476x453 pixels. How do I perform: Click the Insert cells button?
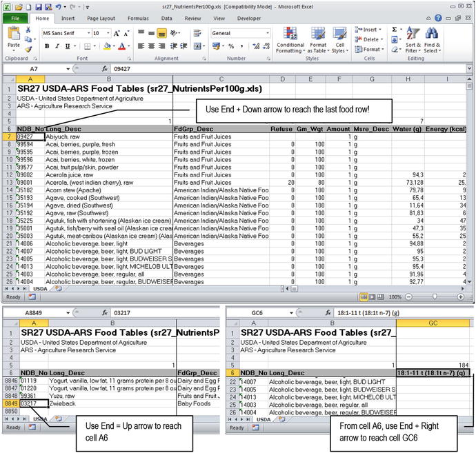368,30
